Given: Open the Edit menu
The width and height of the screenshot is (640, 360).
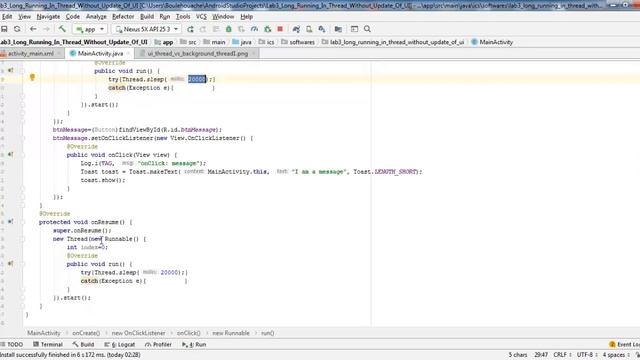Looking at the screenshot, I should (x=7, y=17).
